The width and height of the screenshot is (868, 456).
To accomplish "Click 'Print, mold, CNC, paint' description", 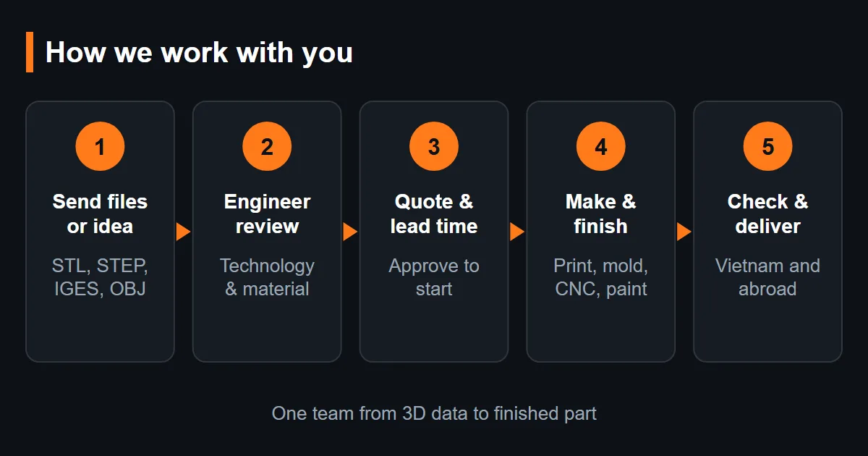I will click(x=601, y=277).
